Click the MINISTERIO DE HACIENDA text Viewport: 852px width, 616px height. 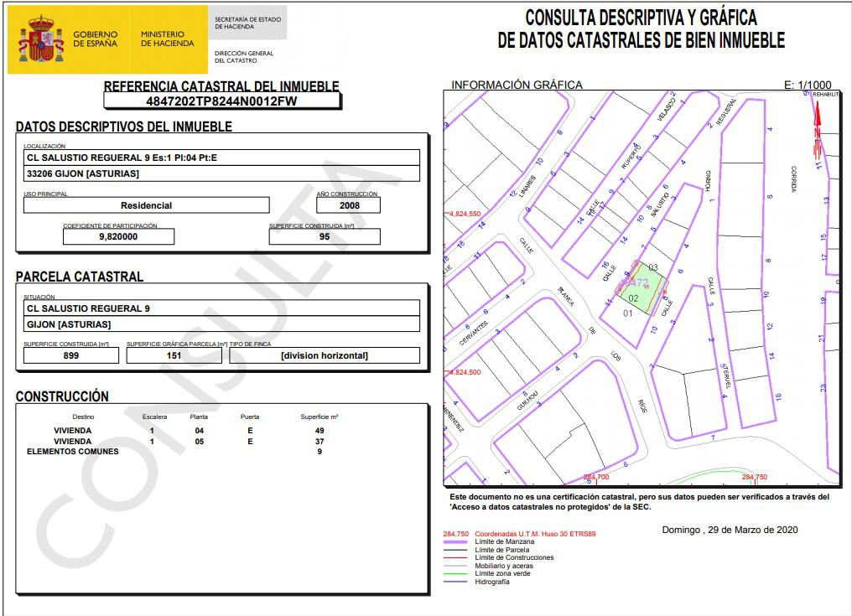[x=168, y=39]
